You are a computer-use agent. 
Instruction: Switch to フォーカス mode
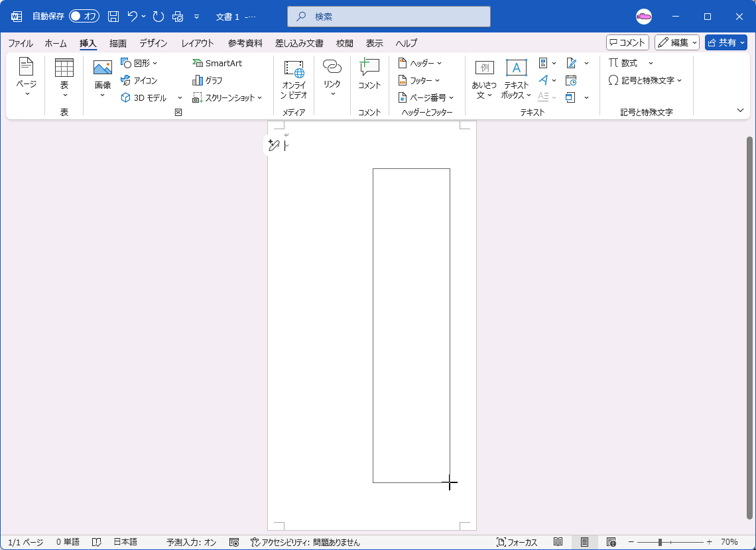517,542
